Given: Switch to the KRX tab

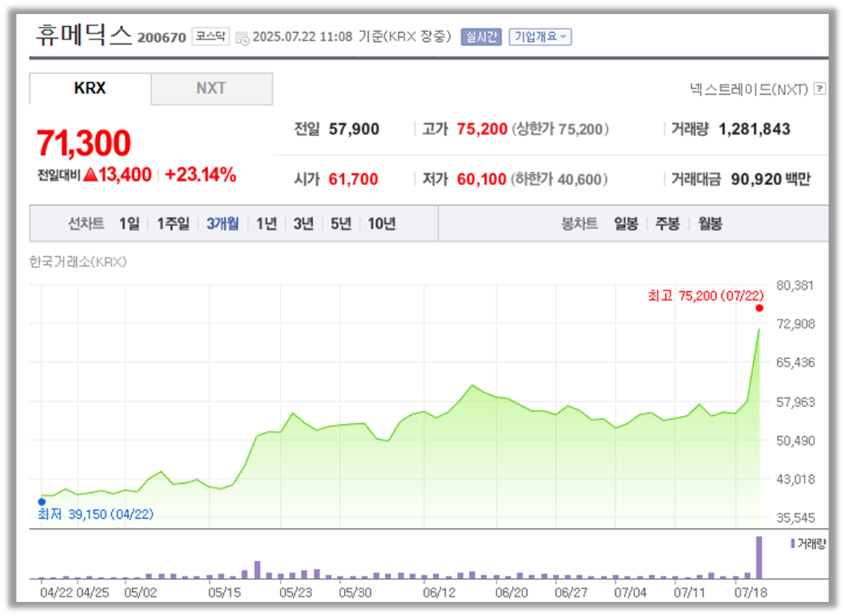Looking at the screenshot, I should point(90,88).
